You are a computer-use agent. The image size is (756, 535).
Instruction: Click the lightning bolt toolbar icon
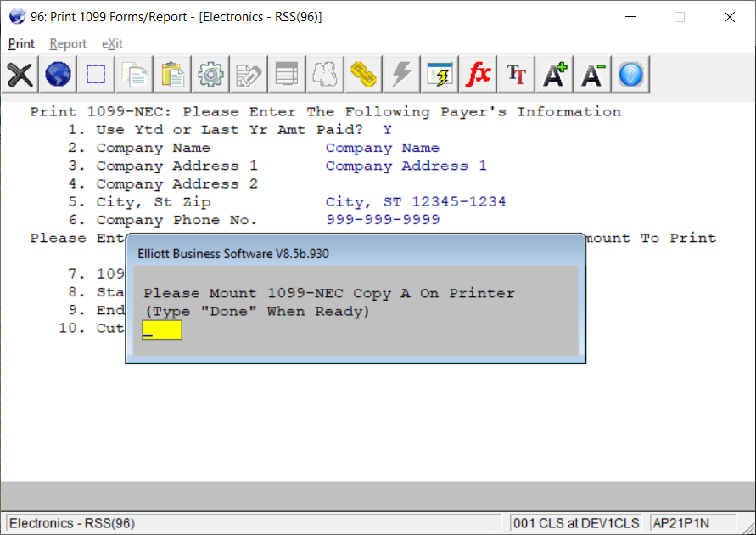[x=401, y=74]
